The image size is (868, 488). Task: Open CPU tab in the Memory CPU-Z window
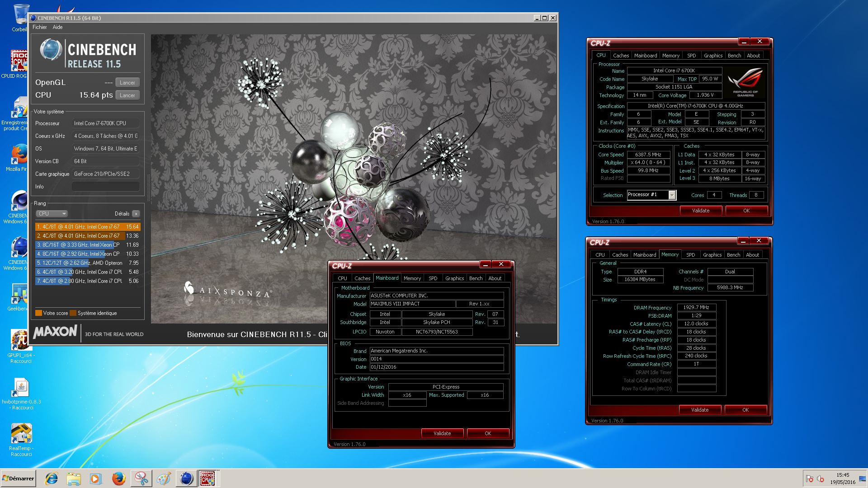click(600, 255)
